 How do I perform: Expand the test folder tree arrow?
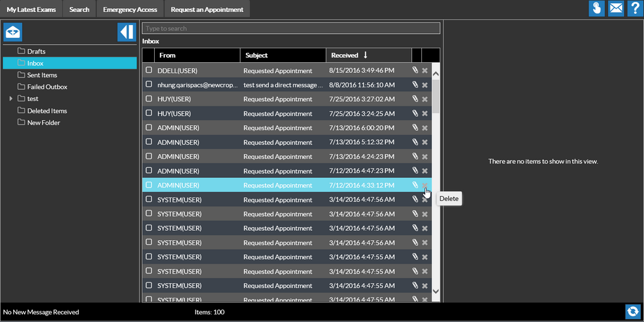(x=11, y=99)
